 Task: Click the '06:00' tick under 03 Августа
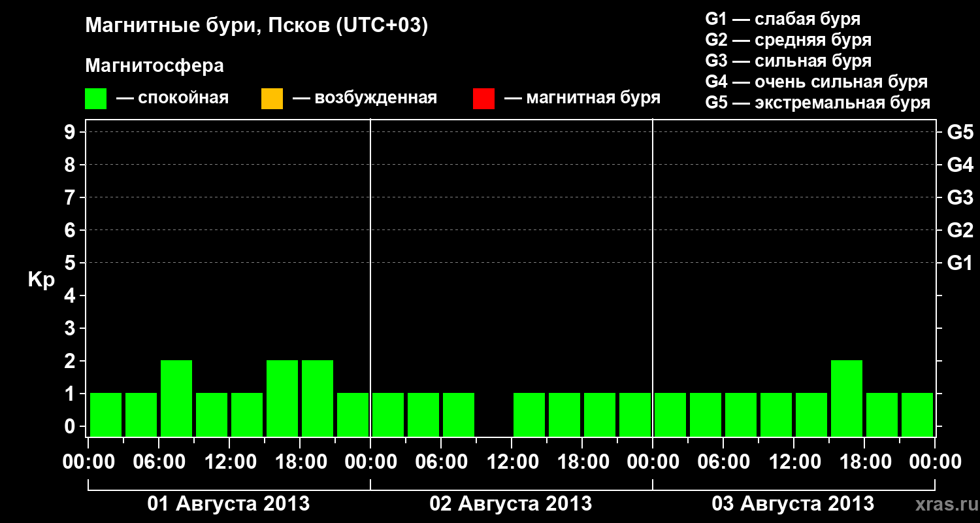[723, 462]
